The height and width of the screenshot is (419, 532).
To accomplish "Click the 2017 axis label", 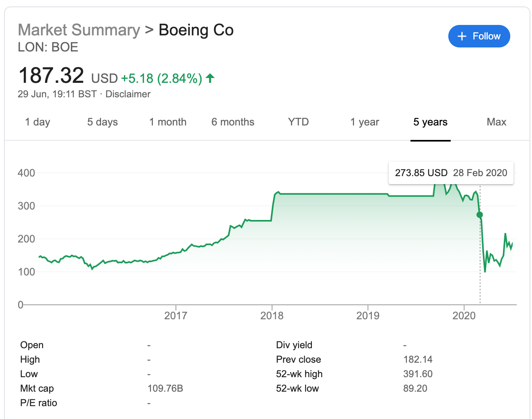I will 176,316.
